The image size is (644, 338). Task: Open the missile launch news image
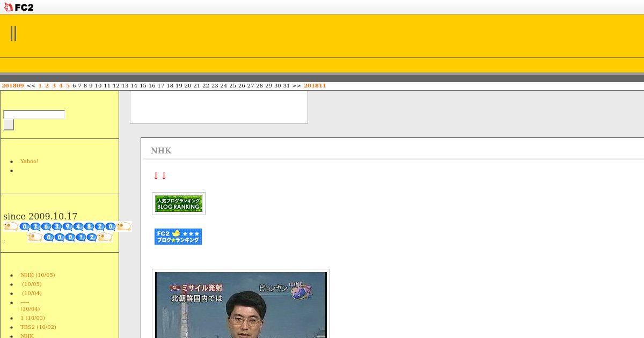241,304
